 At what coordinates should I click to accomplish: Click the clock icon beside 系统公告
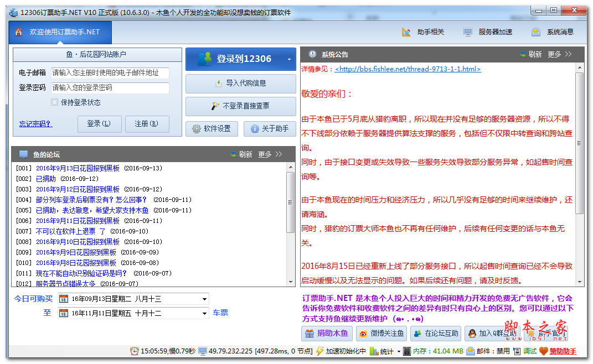312,54
